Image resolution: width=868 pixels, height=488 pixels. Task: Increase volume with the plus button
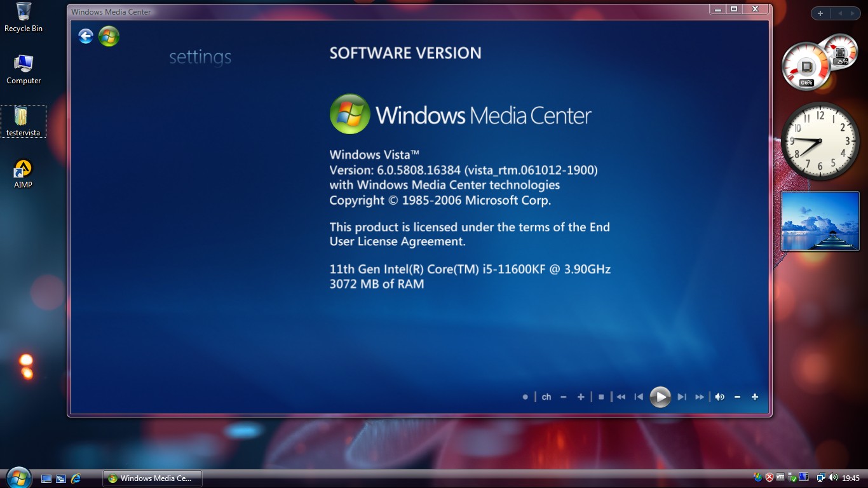click(755, 397)
